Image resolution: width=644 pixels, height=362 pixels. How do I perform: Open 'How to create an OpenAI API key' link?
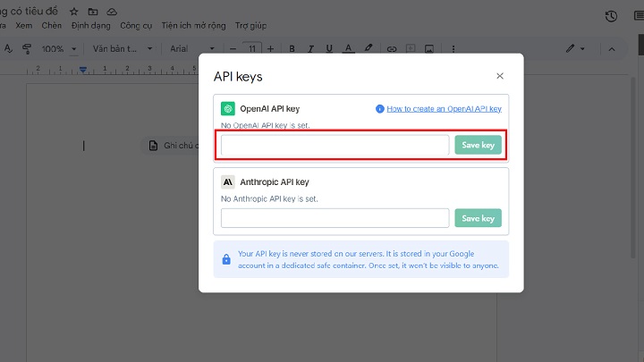(x=444, y=109)
